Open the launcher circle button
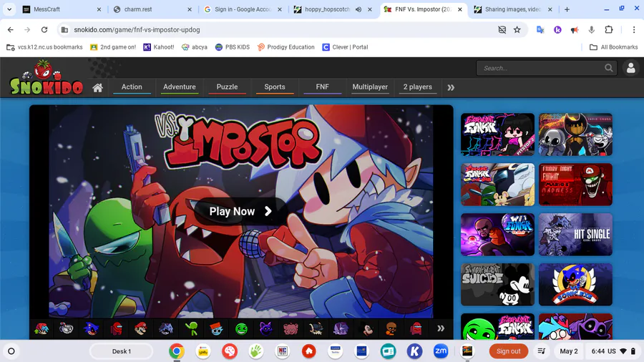The height and width of the screenshot is (362, 644). (11, 351)
